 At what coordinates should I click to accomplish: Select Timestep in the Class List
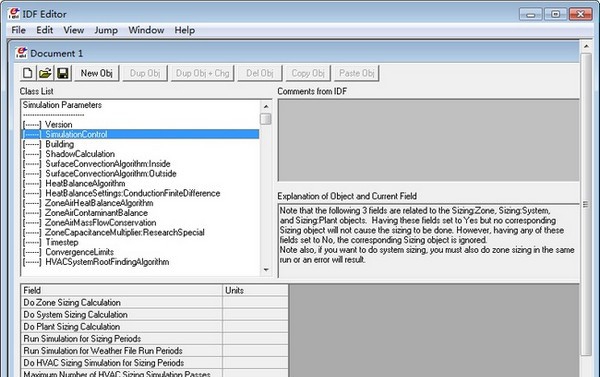click(x=140, y=242)
